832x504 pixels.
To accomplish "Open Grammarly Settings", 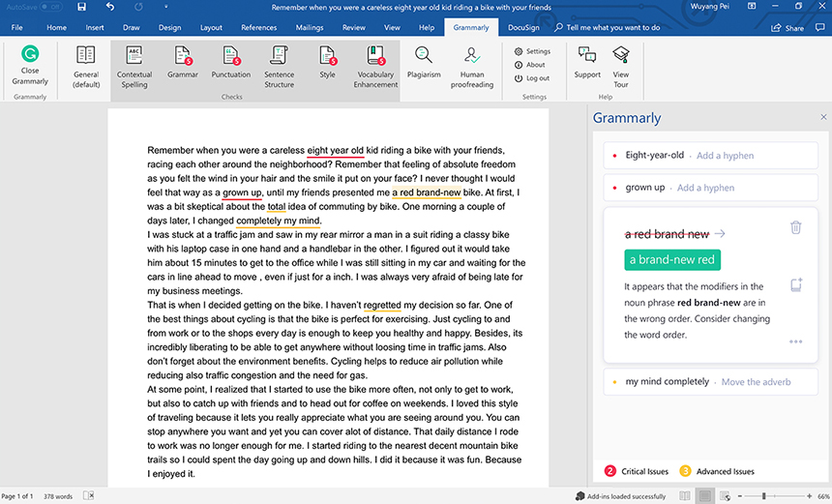I will 532,51.
